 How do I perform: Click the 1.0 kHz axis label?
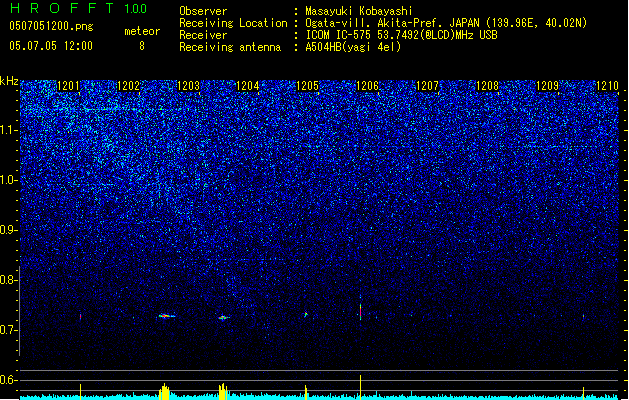tap(9, 180)
